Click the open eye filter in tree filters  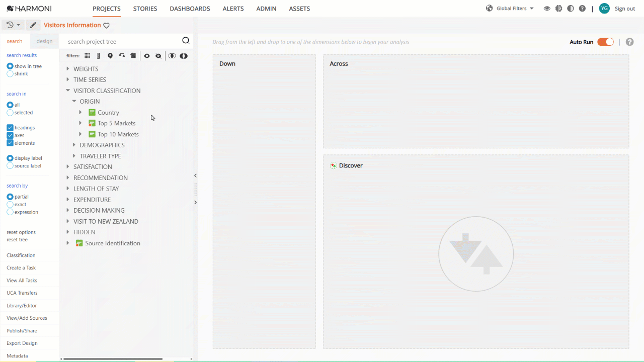pyautogui.click(x=147, y=56)
